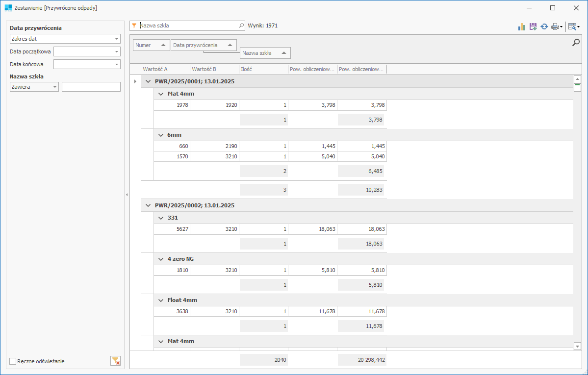Click the Ilość column header
Screen dimensions: 588x375
tap(263, 69)
